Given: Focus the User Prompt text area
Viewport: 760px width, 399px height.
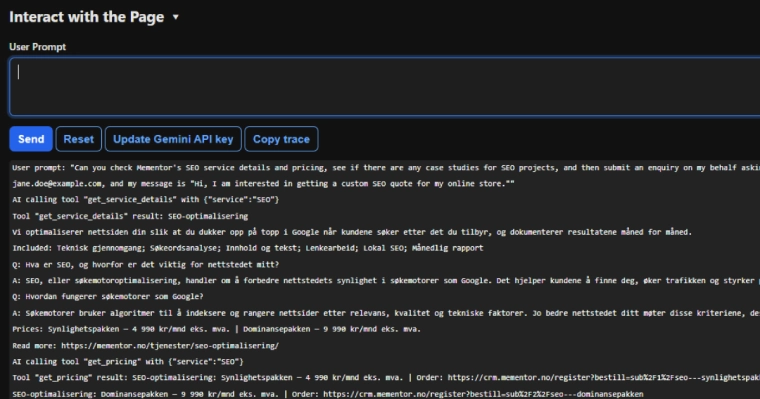Looking at the screenshot, I should 384,87.
